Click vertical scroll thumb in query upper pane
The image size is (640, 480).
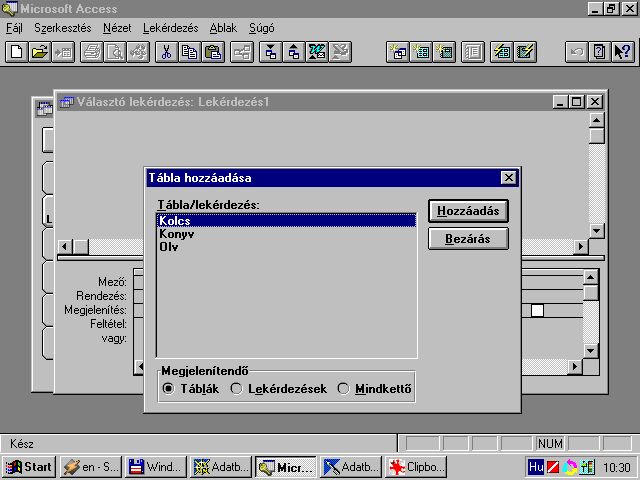click(597, 136)
